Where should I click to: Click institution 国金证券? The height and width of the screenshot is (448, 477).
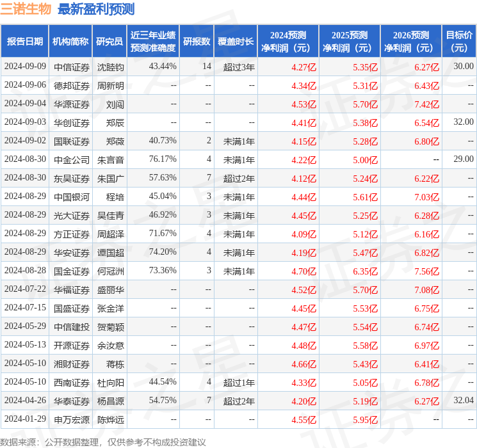click(x=72, y=271)
